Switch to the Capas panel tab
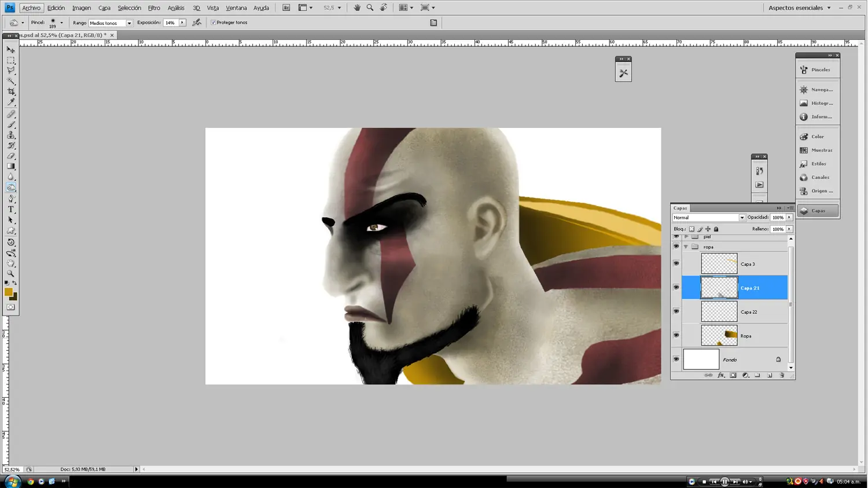The width and height of the screenshot is (868, 488). pos(681,208)
